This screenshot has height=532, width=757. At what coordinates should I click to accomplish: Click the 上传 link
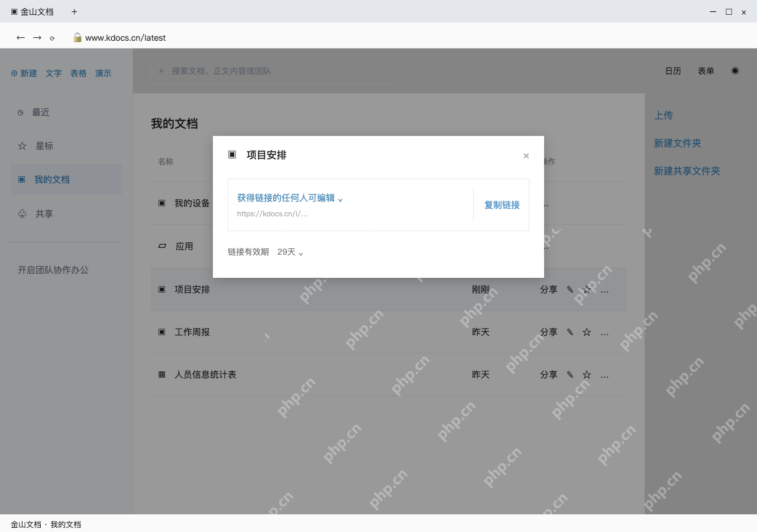[x=664, y=115]
